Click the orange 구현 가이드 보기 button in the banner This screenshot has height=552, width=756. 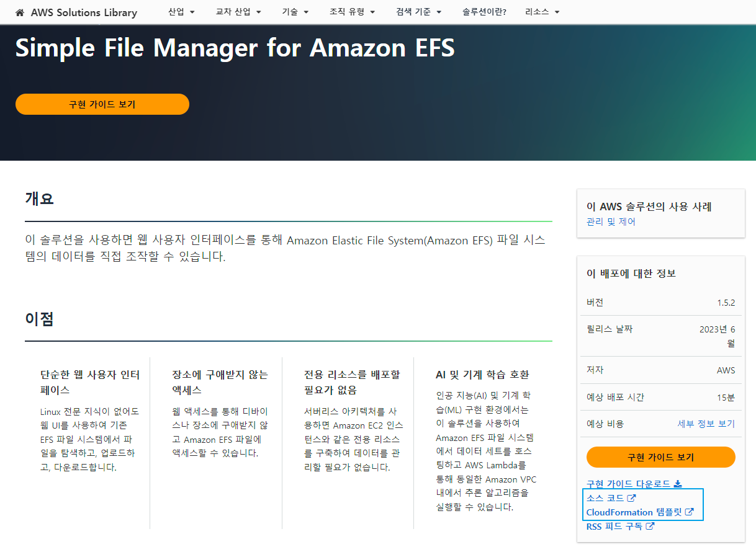click(x=102, y=104)
